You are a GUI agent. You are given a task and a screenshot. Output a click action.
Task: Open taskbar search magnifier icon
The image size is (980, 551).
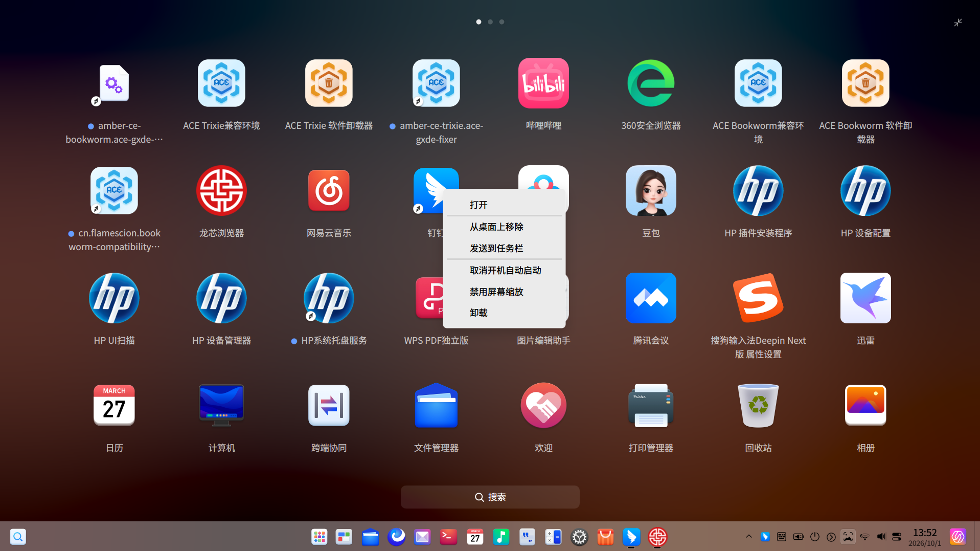[x=18, y=537]
